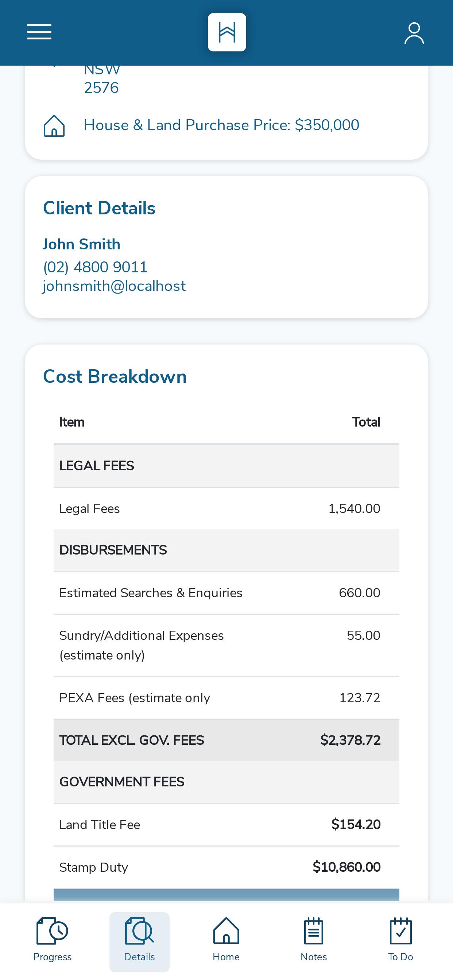Tap the app logo in header
Screen dimensions: 453x980
pyautogui.click(x=227, y=32)
